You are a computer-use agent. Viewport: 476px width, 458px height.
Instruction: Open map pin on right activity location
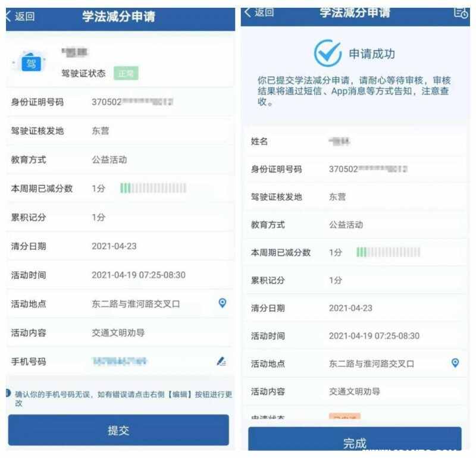pyautogui.click(x=455, y=363)
